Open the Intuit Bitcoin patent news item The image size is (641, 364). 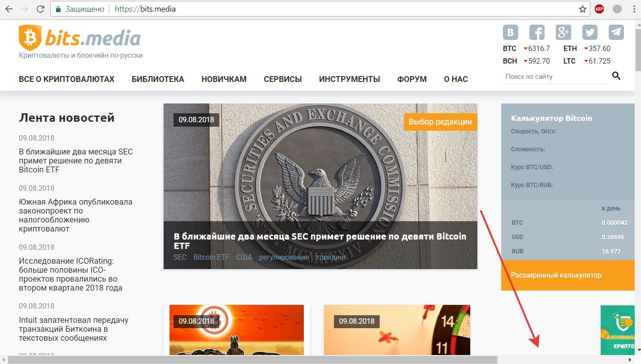(74, 329)
